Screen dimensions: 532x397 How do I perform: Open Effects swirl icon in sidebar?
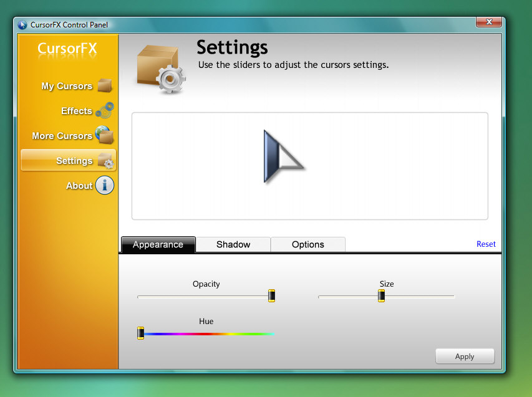105,110
